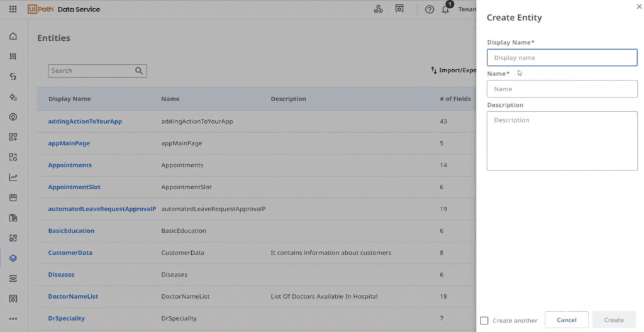Open the lightning bolt sidebar icon
The width and height of the screenshot is (644, 332).
13,97
